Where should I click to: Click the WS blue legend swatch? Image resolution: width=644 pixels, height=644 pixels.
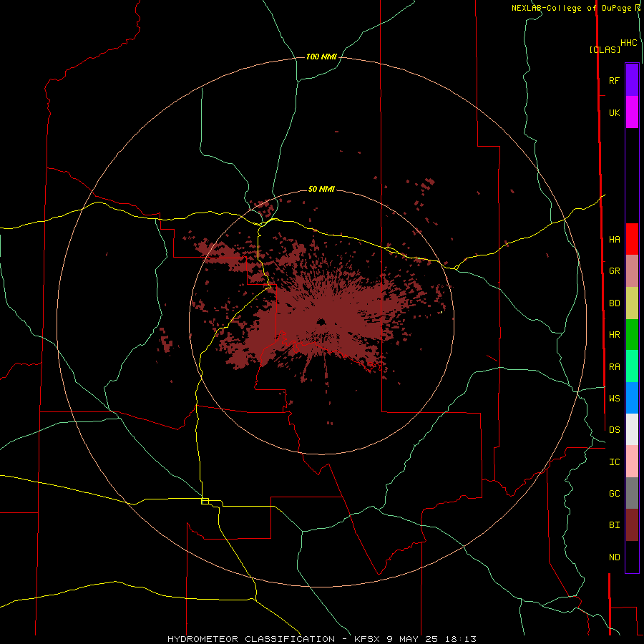tap(632, 398)
